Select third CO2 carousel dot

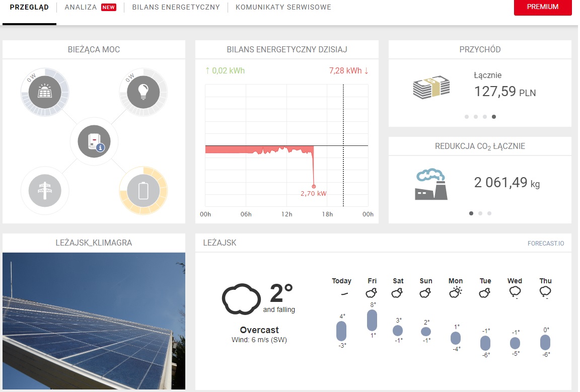[x=489, y=213]
